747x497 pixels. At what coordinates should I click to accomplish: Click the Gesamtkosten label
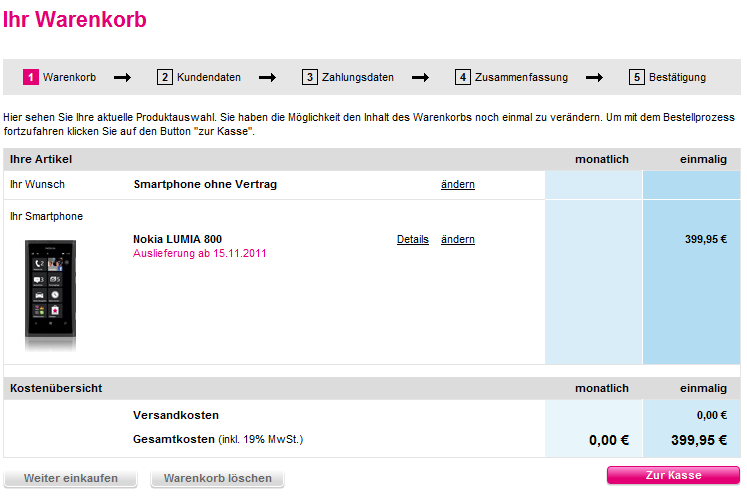click(x=174, y=439)
